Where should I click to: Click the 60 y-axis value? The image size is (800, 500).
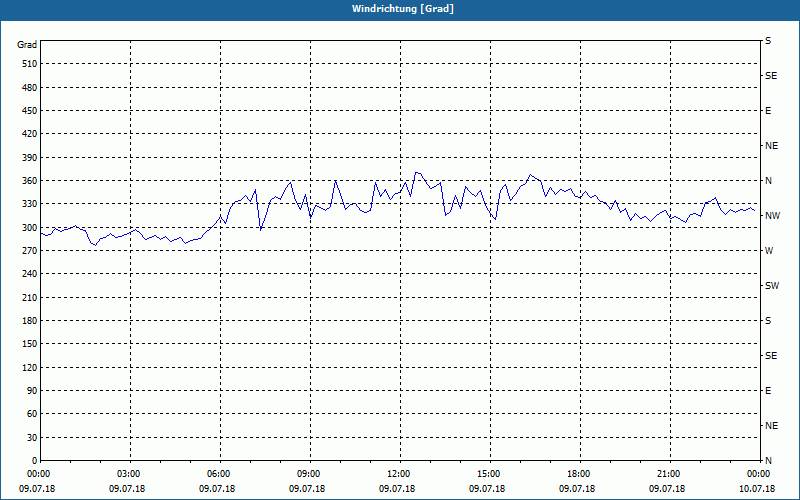tap(32, 414)
